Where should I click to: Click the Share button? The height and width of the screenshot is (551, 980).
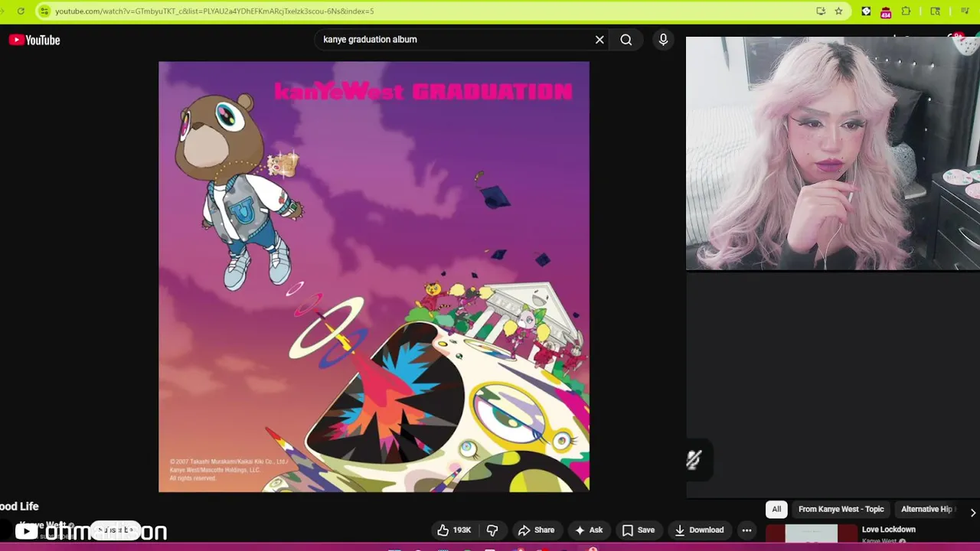pos(536,530)
